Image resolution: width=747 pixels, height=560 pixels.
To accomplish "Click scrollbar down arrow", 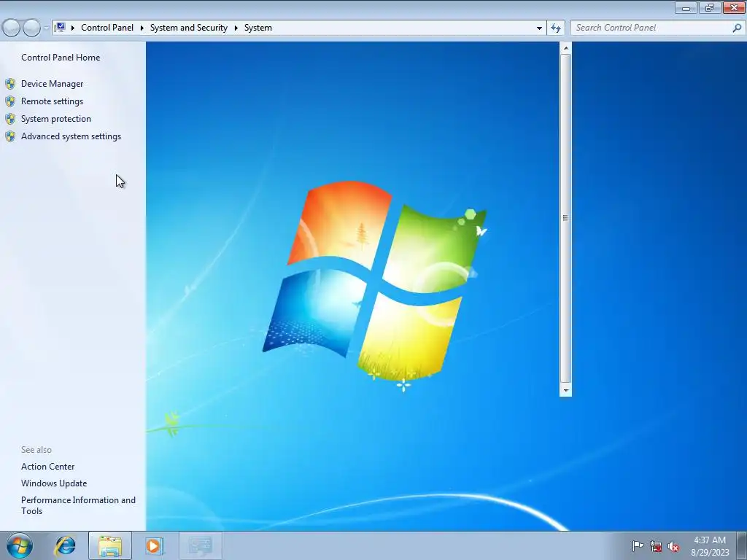I will [565, 391].
